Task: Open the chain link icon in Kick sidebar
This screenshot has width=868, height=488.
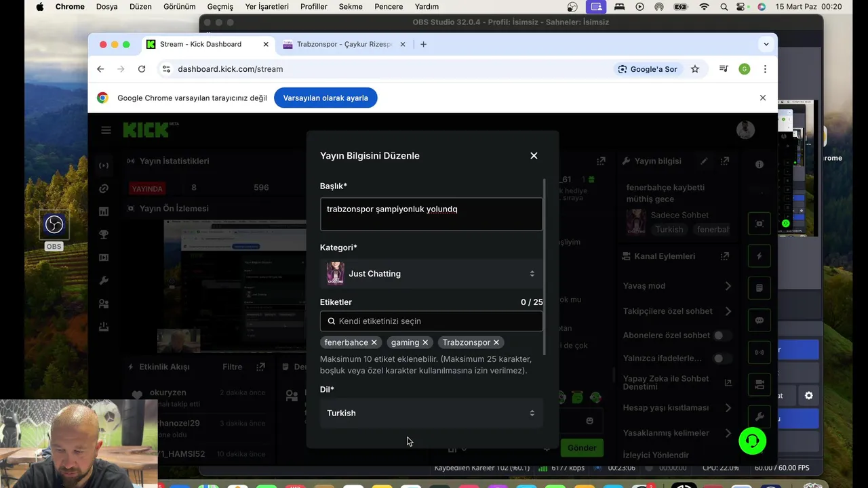Action: pos(104,188)
